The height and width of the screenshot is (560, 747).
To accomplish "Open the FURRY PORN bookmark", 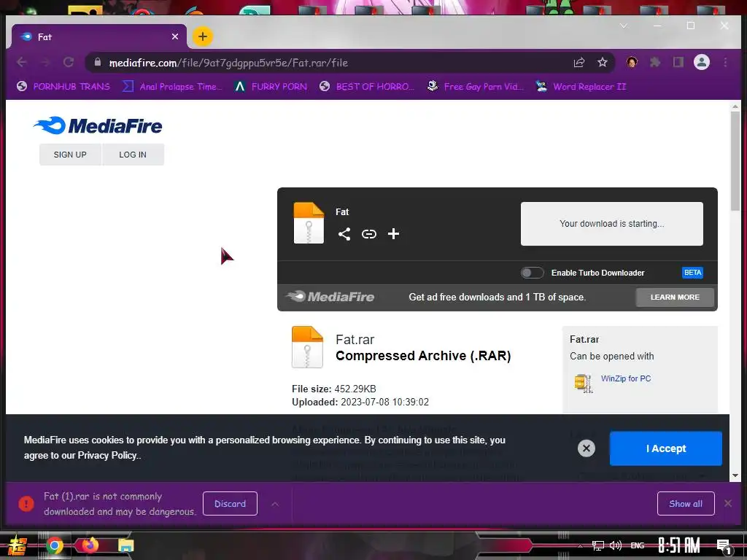I will (x=271, y=86).
